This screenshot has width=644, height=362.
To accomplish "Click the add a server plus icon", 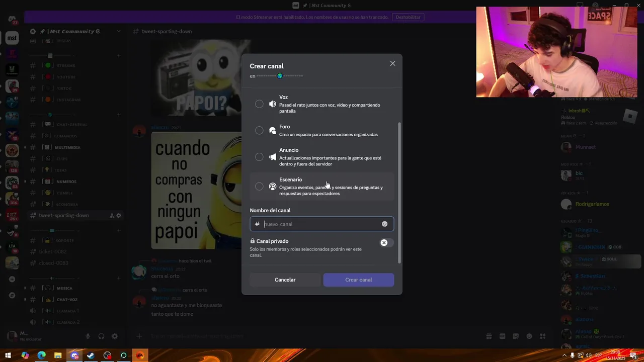I will tap(12, 279).
